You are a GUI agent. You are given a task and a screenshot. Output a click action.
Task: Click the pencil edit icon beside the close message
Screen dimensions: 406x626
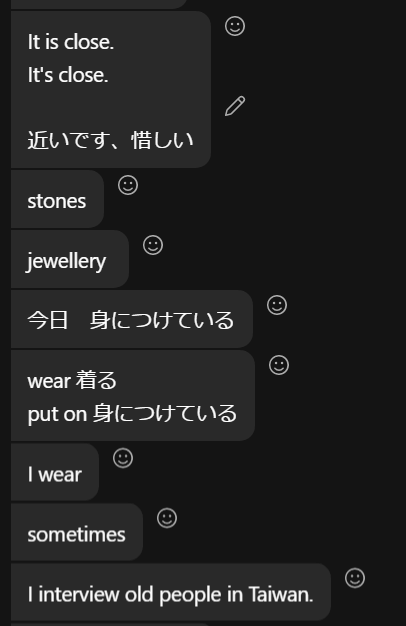[235, 106]
